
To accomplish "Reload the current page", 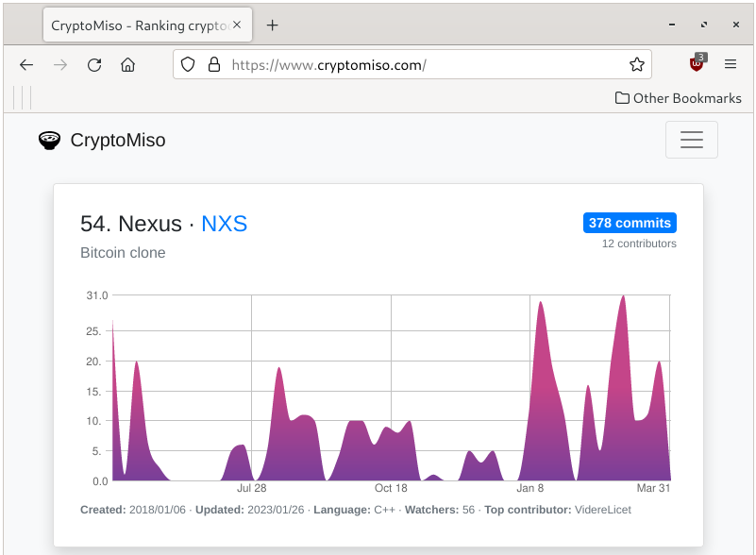I will coord(94,64).
